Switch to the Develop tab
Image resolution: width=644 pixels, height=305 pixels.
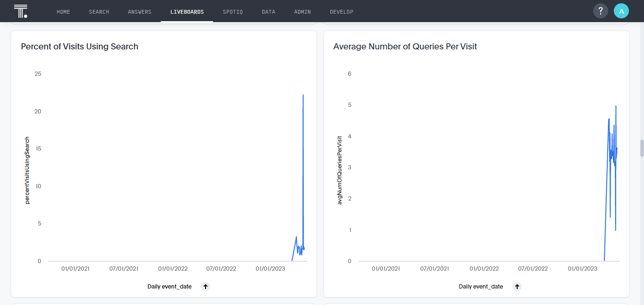(x=341, y=12)
